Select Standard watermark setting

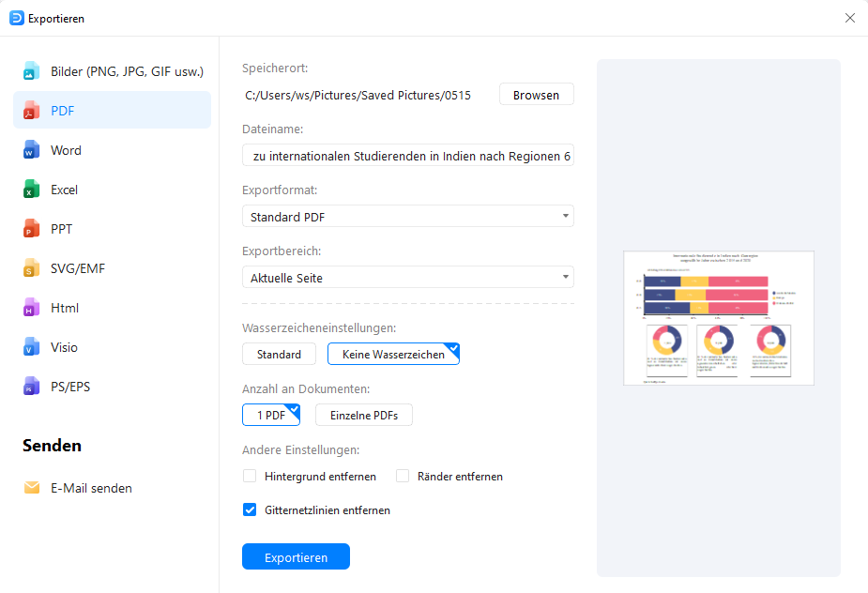(x=279, y=354)
